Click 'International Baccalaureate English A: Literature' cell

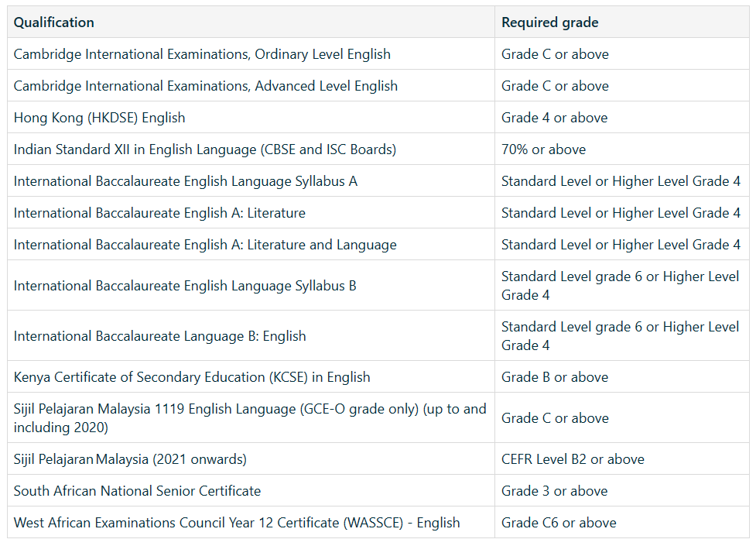(x=251, y=212)
